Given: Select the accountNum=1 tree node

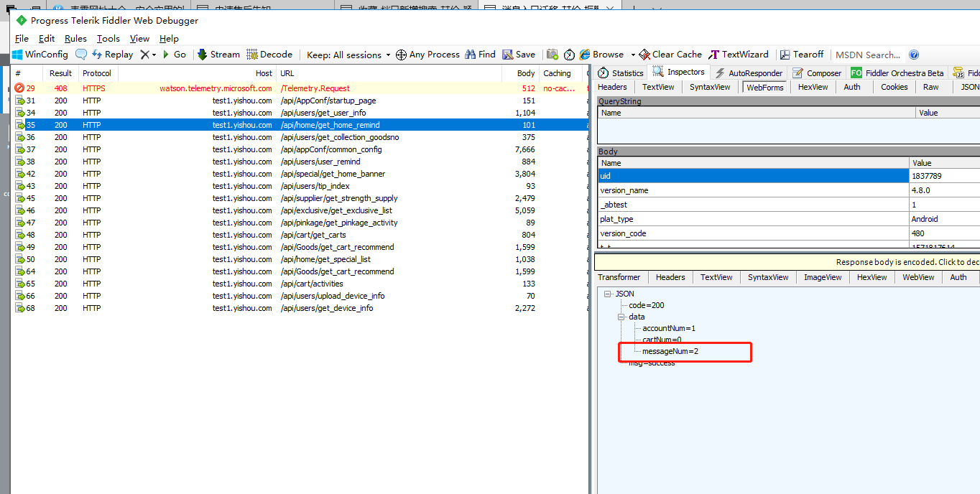Looking at the screenshot, I should [x=669, y=328].
